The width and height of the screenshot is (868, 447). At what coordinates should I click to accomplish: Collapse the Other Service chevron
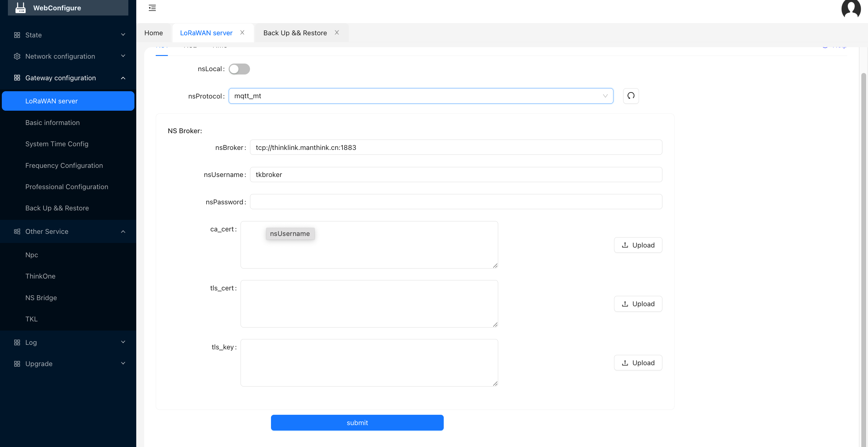[x=123, y=232]
